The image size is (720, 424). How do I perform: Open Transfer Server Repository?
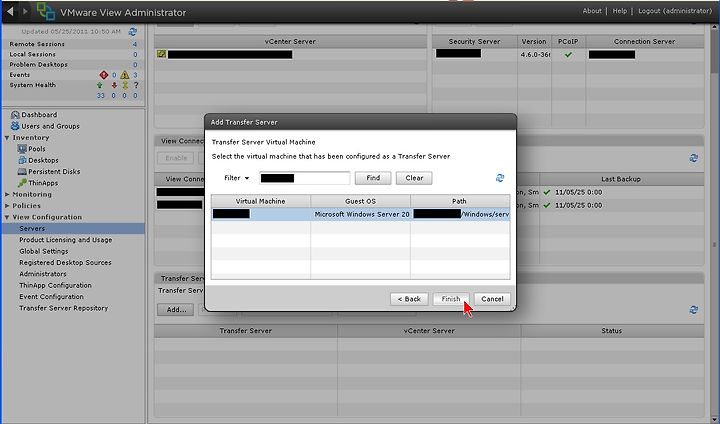pos(63,308)
